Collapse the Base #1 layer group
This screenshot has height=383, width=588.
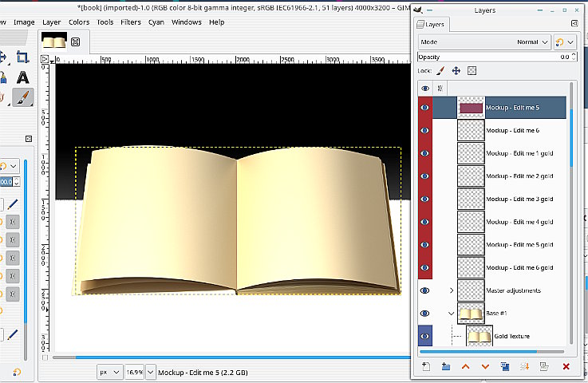point(452,314)
